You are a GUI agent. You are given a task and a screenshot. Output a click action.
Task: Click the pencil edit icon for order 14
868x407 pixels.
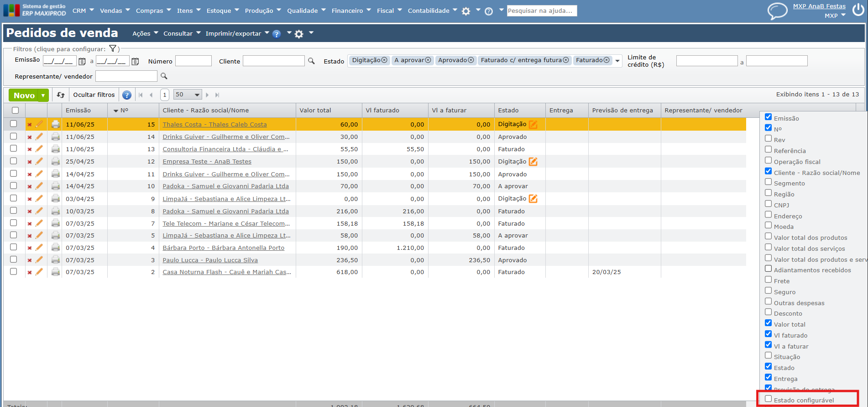pos(39,137)
